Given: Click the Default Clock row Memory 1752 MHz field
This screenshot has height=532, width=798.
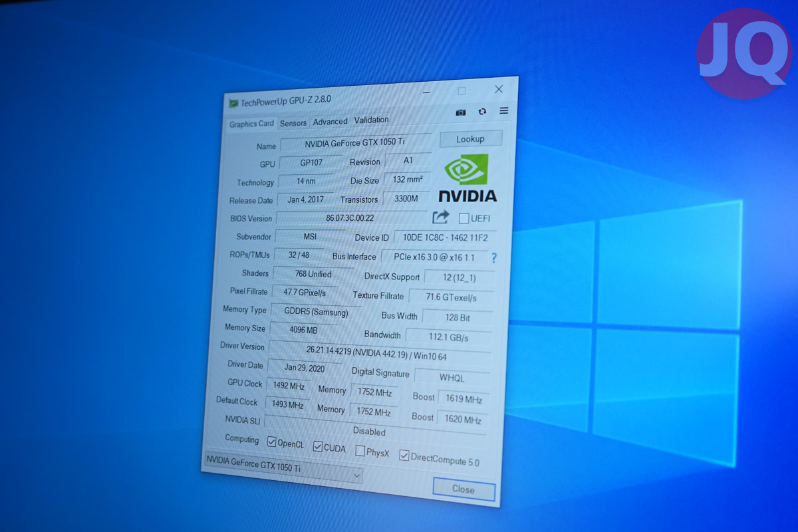Looking at the screenshot, I should tap(374, 412).
